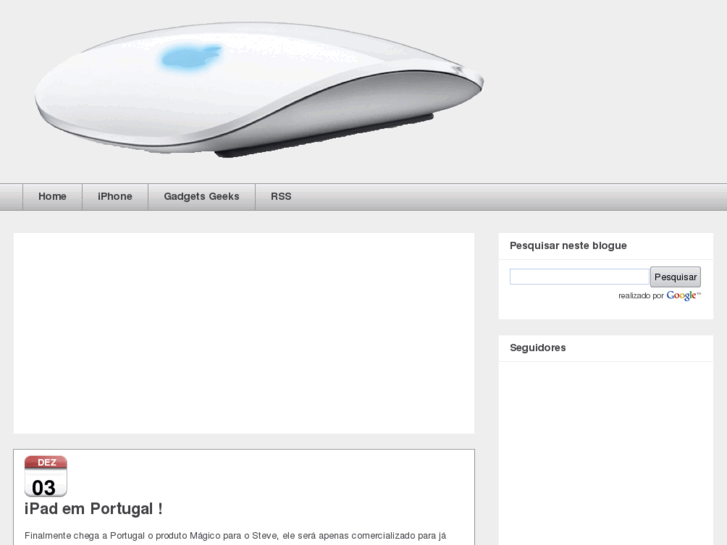Open the post titled iPad em Portugal !
The width and height of the screenshot is (727, 545).
tap(94, 509)
